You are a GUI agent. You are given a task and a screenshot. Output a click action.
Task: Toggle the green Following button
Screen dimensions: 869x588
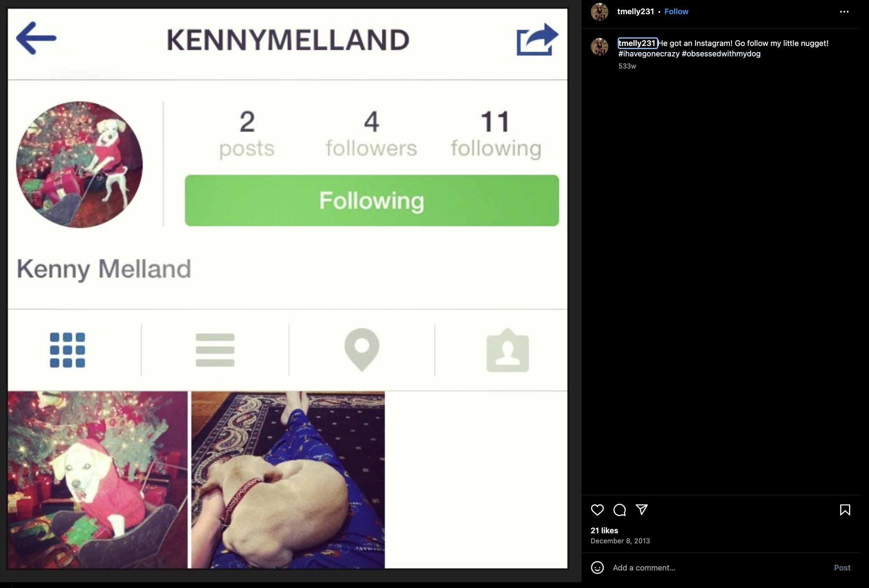(372, 200)
